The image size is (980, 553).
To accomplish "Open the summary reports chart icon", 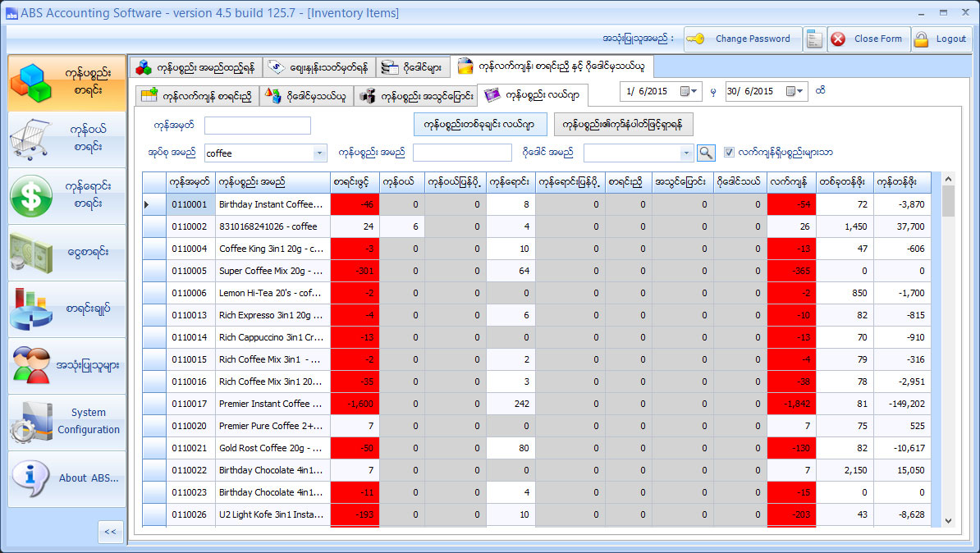I will tap(66, 308).
